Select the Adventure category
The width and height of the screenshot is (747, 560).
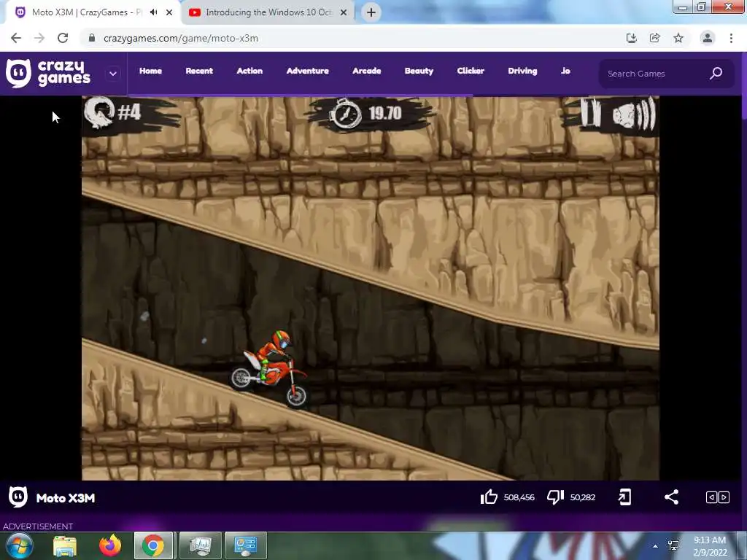(308, 71)
